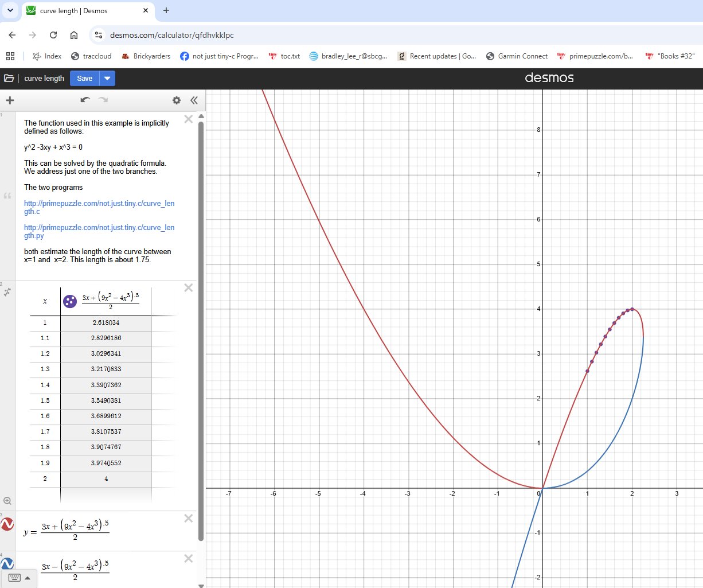This screenshot has height=588, width=703.
Task: Open the curve_length.c link
Action: coord(99,208)
